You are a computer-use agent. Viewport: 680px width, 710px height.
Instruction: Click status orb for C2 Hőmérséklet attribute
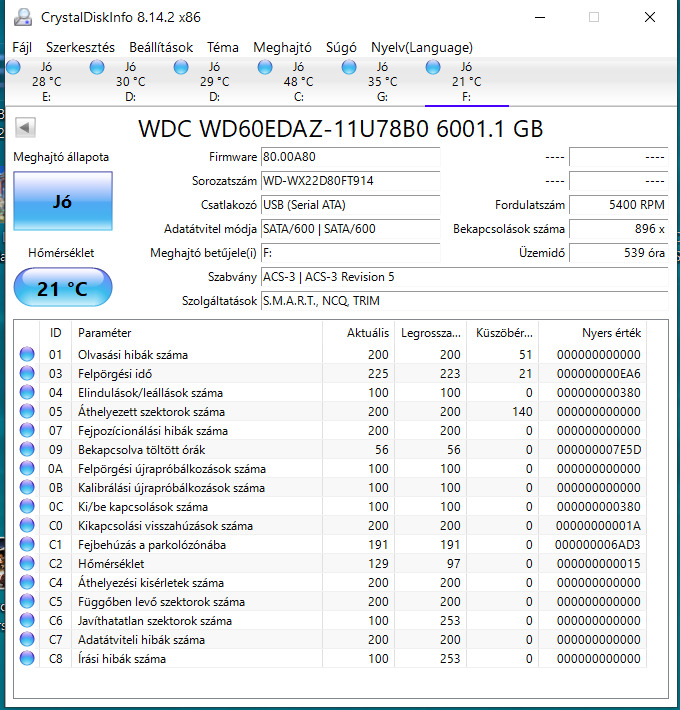27,563
